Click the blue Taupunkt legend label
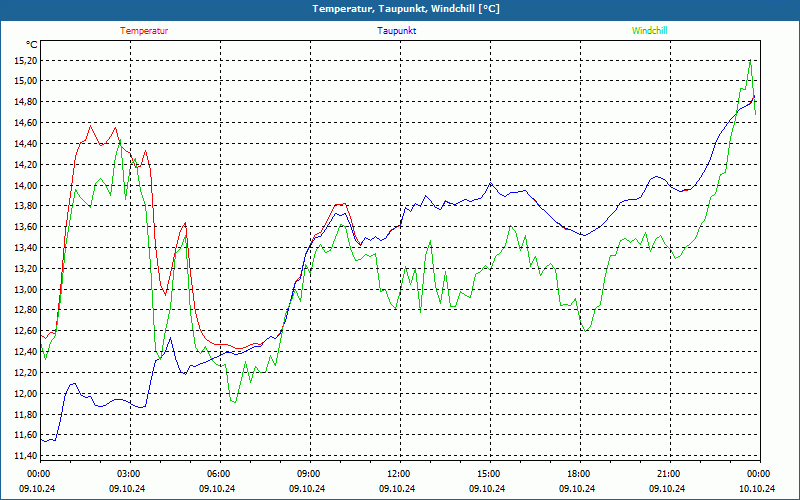 pos(397,31)
